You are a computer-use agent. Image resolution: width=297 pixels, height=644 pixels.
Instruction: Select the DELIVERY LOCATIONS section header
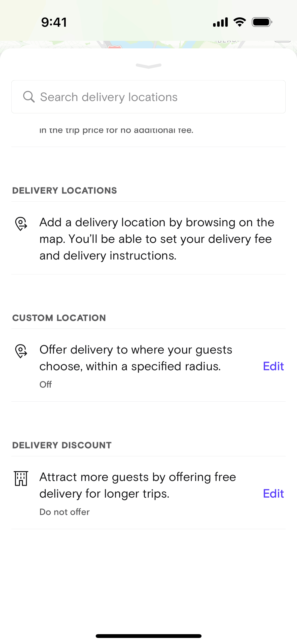pos(64,190)
